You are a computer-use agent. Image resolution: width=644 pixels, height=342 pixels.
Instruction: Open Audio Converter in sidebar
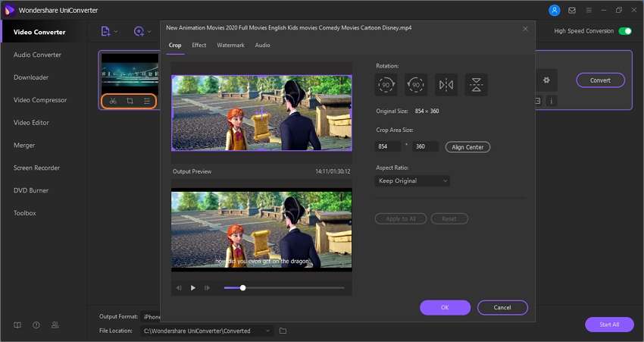pyautogui.click(x=37, y=55)
